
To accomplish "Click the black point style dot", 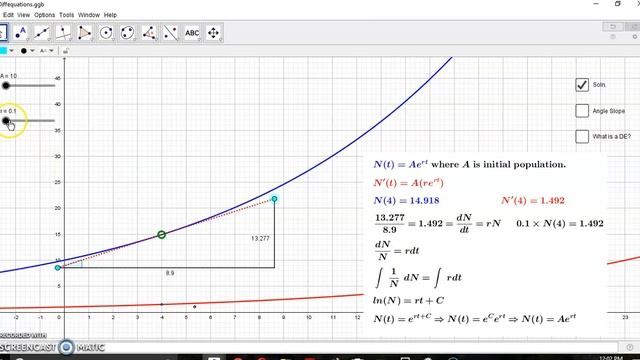I will pyautogui.click(x=24, y=51).
